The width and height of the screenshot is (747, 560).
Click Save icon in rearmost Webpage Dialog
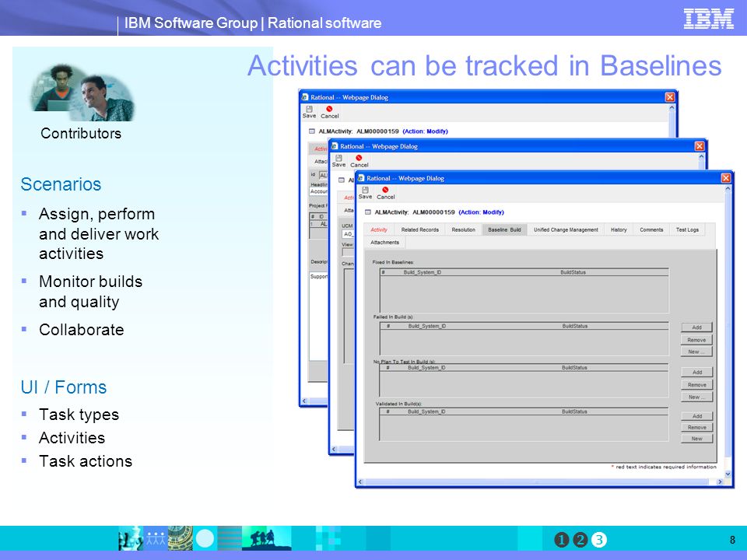click(x=309, y=109)
